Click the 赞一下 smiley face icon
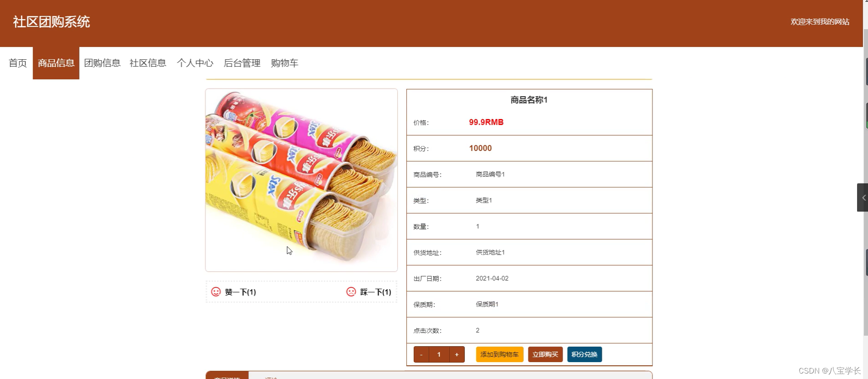Image resolution: width=868 pixels, height=379 pixels. (x=216, y=292)
